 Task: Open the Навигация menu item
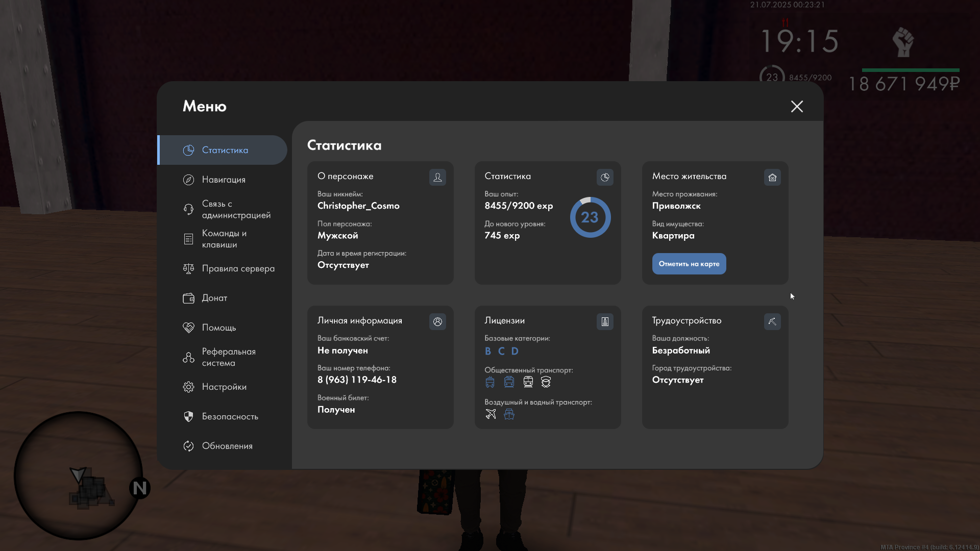223,180
